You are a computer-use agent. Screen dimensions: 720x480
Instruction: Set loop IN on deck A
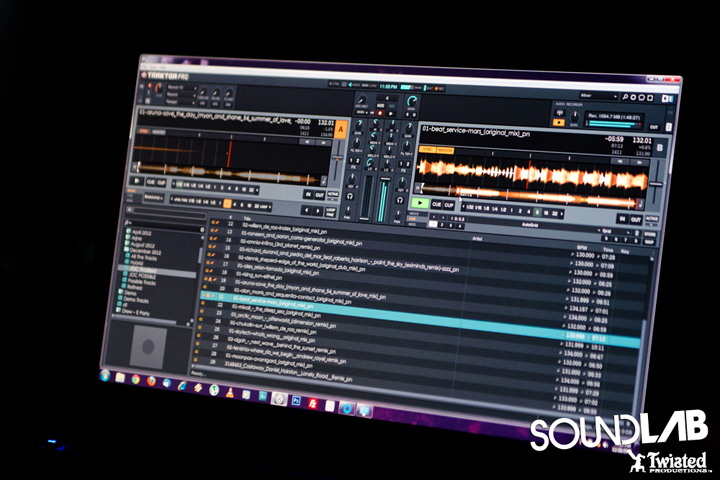pos(308,195)
